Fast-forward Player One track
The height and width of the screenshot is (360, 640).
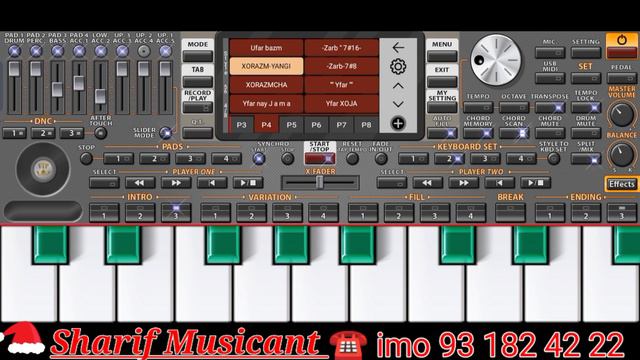point(176,183)
